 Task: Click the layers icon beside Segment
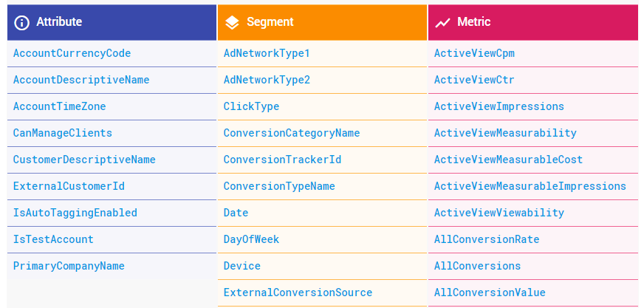click(x=232, y=22)
